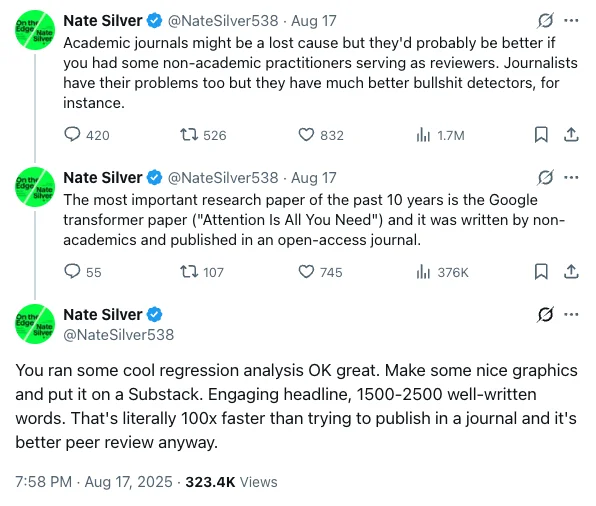Click the 7:58 PM Aug 17, 2025 timestamp
596x506 pixels.
pos(94,482)
